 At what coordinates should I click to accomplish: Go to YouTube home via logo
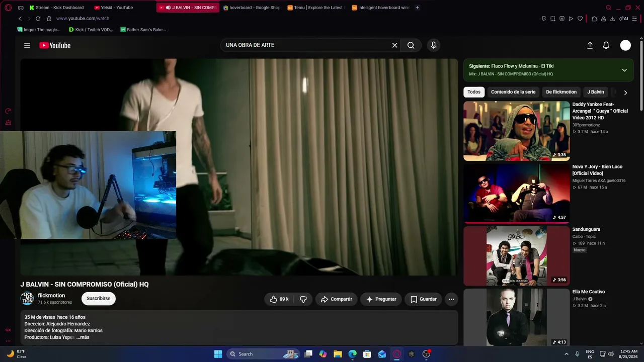[x=55, y=45]
